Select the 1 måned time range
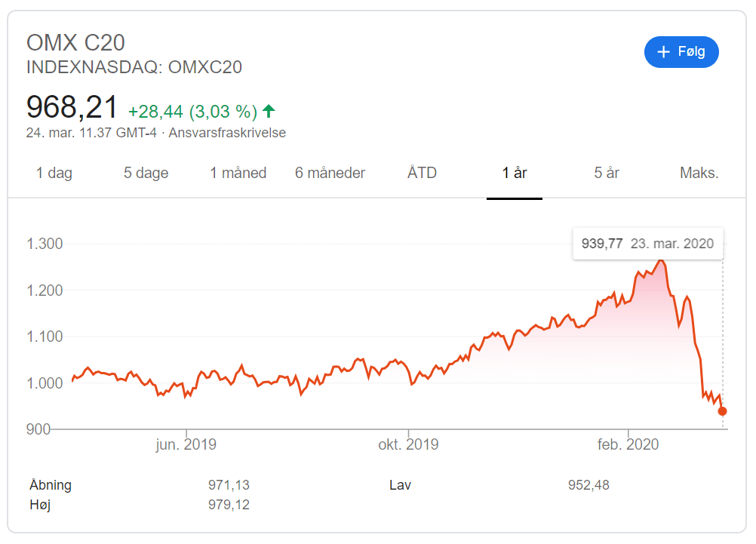Image resolution: width=756 pixels, height=544 pixels. pos(238,173)
